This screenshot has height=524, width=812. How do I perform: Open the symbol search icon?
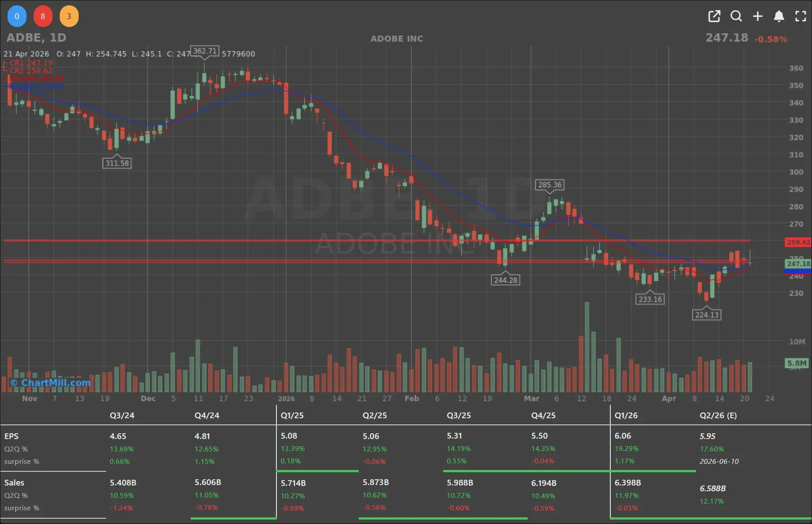tap(736, 16)
